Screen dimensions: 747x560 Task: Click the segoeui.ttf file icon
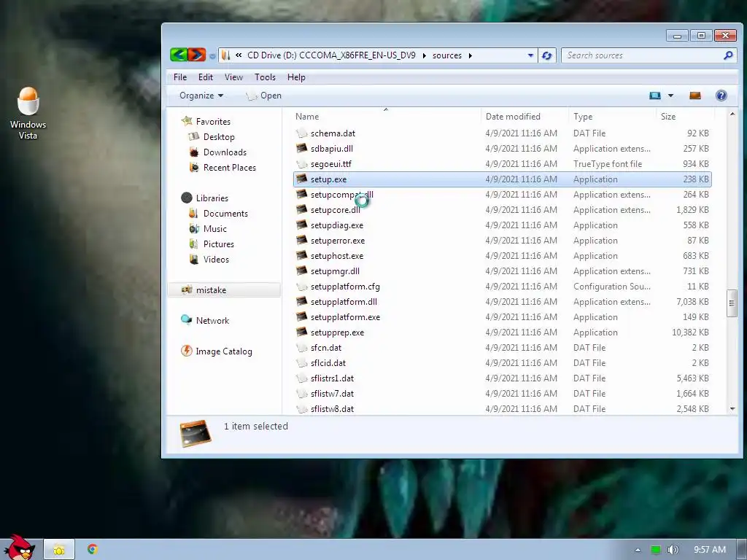point(301,163)
